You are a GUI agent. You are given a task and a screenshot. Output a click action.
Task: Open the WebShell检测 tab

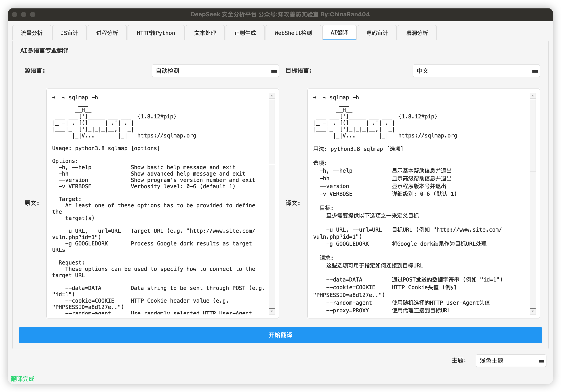pos(293,33)
